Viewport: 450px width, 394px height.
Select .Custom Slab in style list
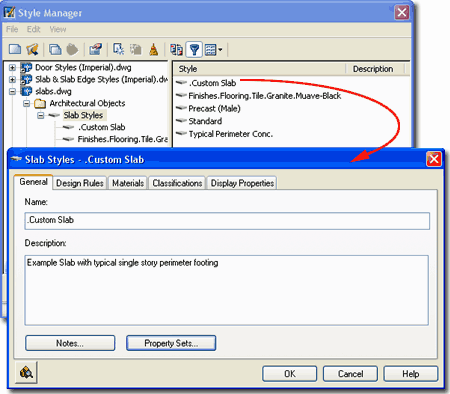[212, 83]
